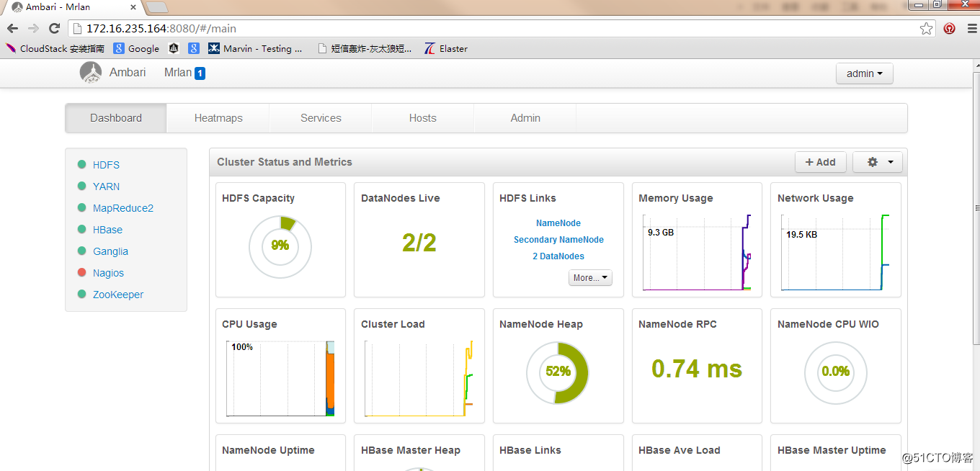
Task: Open the Services tab
Action: [321, 118]
